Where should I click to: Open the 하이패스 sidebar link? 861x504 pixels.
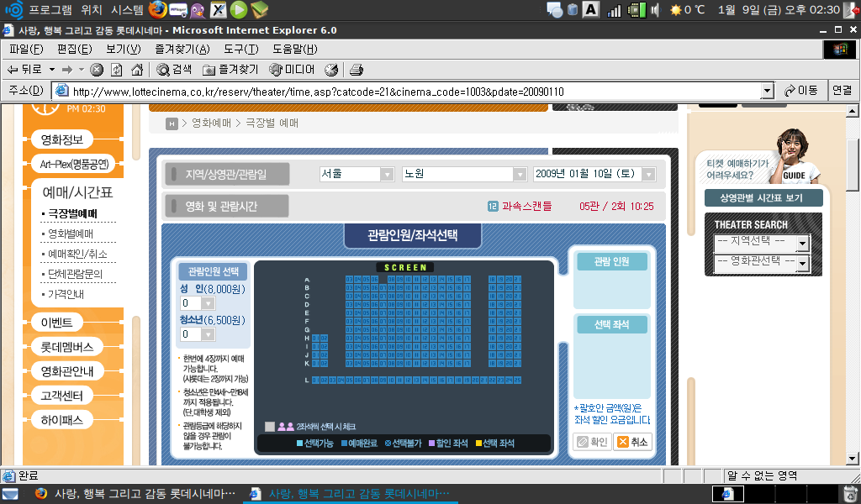pos(61,420)
